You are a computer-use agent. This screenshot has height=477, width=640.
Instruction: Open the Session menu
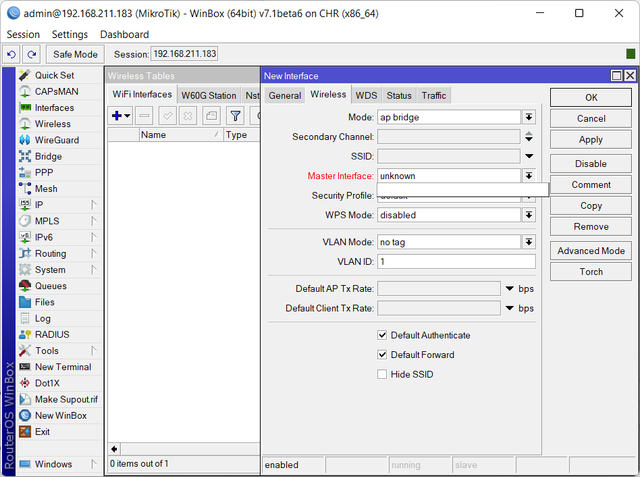23,35
